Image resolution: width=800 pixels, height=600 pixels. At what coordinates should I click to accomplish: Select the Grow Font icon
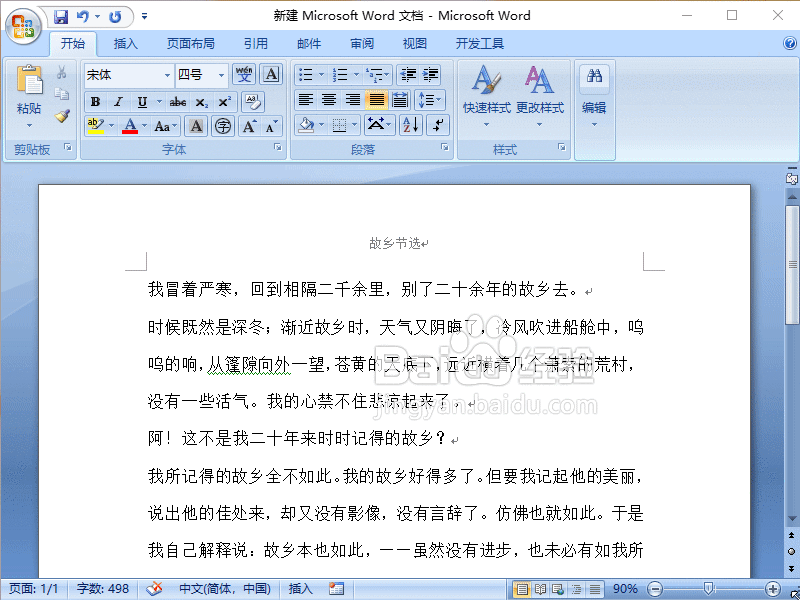tap(250, 125)
